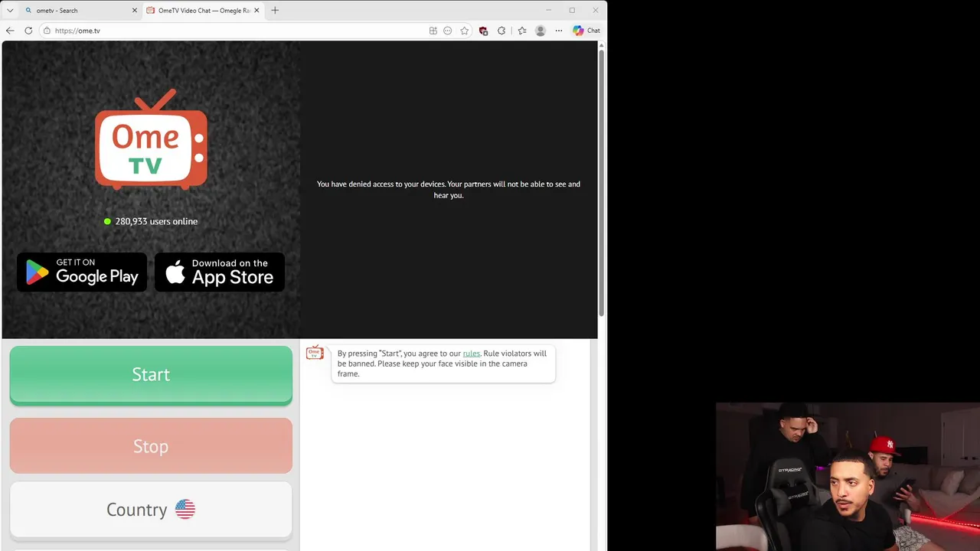Viewport: 980px width, 551px height.
Task: Focus the address bar showing https://ome.tv
Action: point(237,31)
